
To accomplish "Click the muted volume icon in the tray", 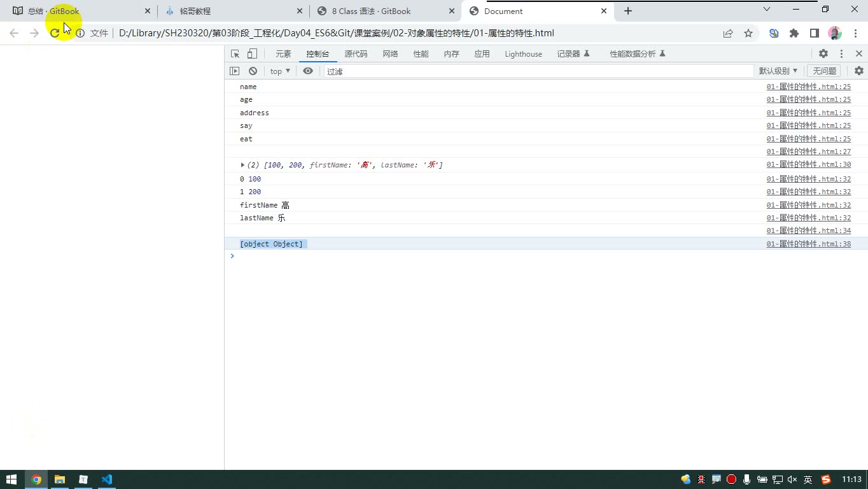I will pos(792,479).
